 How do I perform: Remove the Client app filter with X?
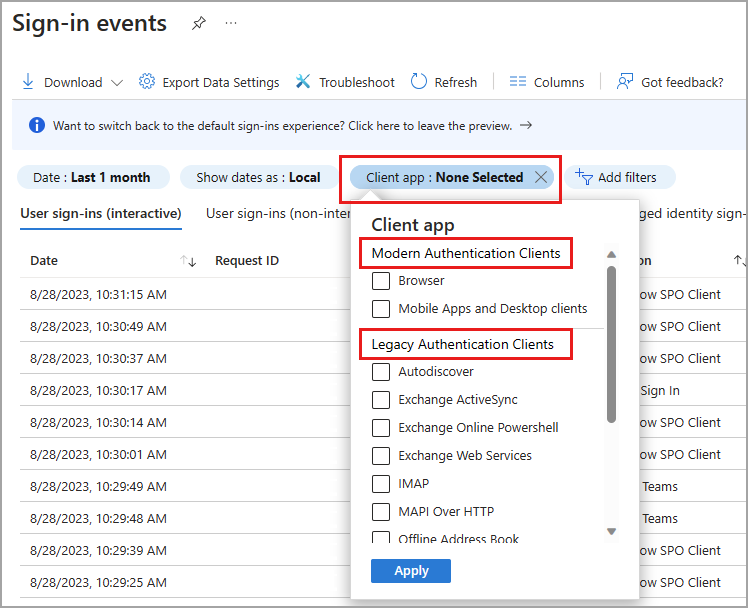(x=541, y=177)
